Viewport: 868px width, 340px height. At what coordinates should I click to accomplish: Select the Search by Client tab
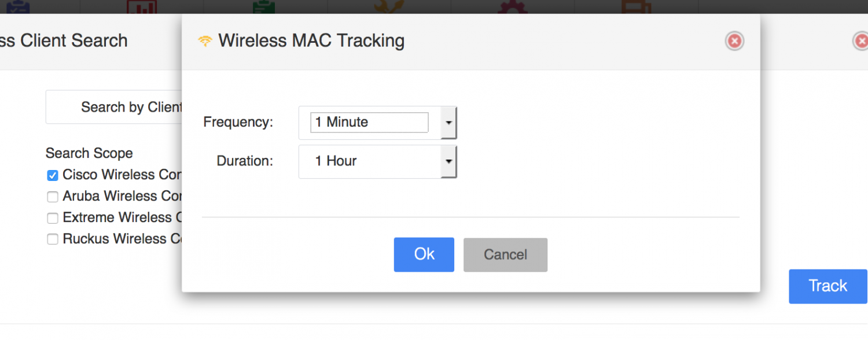click(131, 107)
